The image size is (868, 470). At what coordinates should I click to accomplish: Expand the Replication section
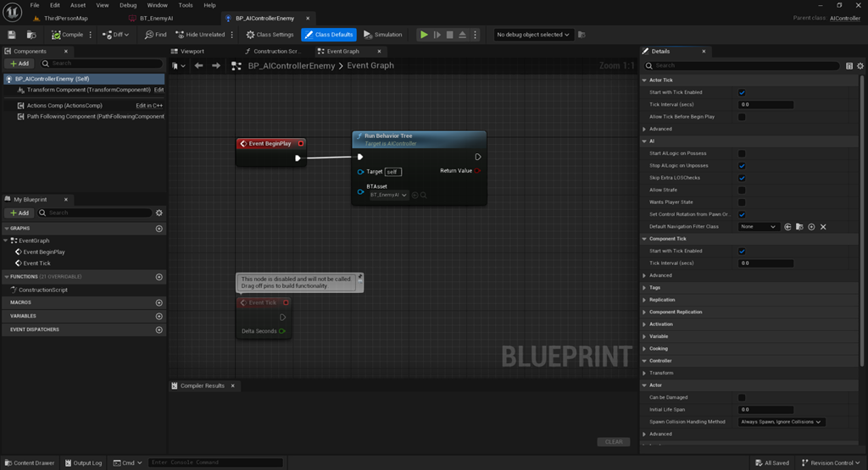tap(644, 300)
